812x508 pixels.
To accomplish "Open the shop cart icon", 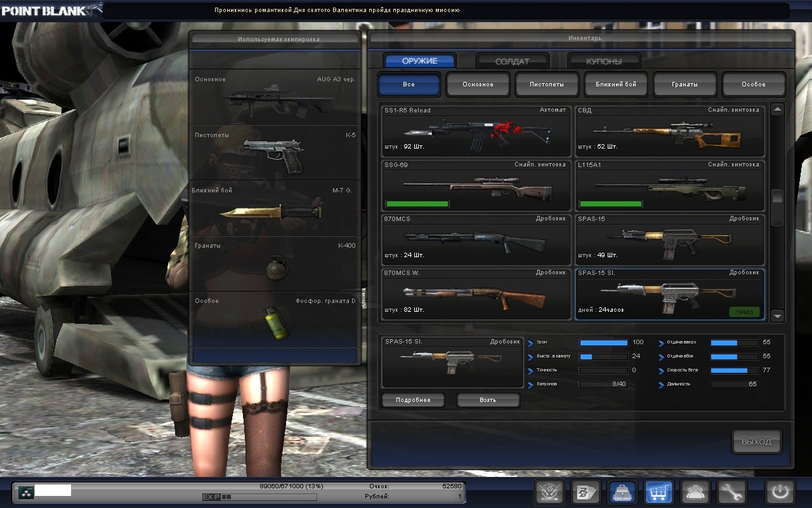I will 658,492.
